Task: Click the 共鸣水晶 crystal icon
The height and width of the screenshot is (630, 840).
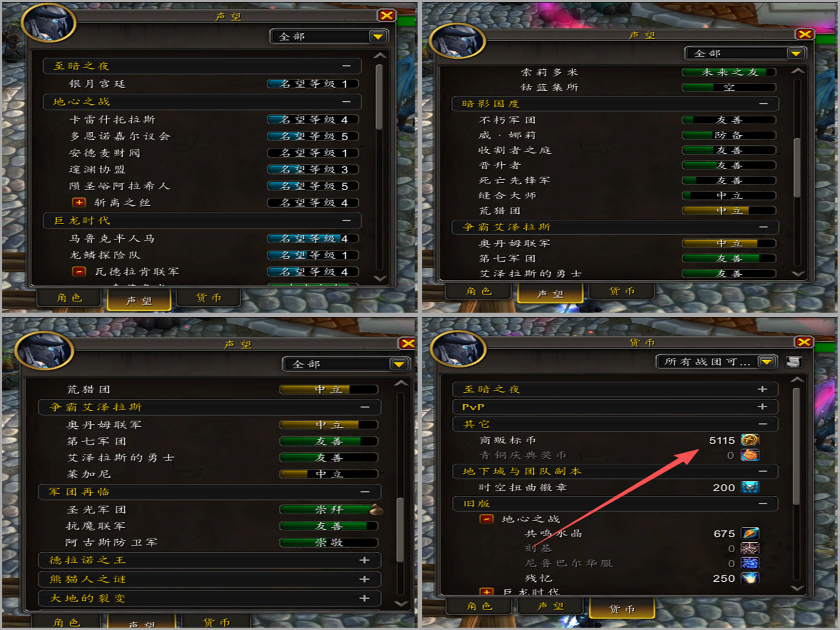Action: 750,533
